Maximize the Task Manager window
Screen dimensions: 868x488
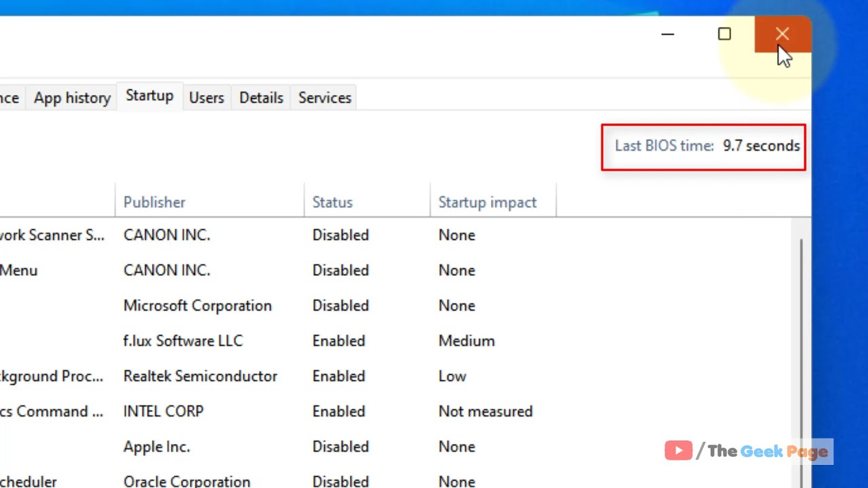724,34
